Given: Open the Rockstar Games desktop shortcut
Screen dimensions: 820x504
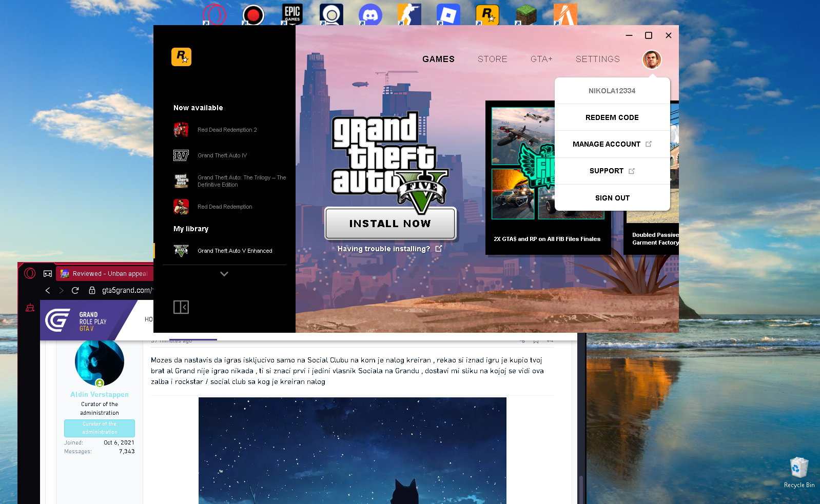Looking at the screenshot, I should click(487, 14).
